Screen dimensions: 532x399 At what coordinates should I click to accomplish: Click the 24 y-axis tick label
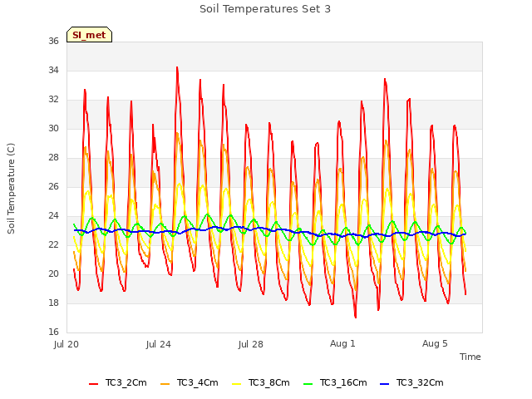[53, 216]
